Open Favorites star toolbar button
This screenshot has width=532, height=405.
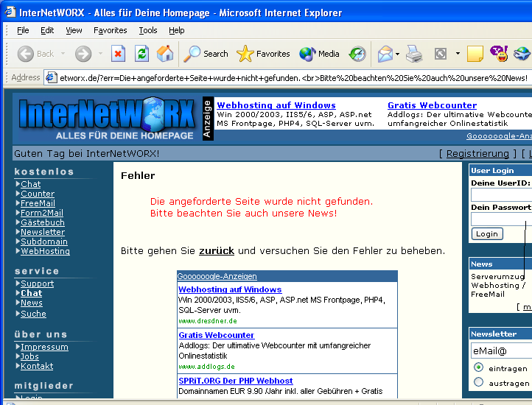pyautogui.click(x=263, y=54)
